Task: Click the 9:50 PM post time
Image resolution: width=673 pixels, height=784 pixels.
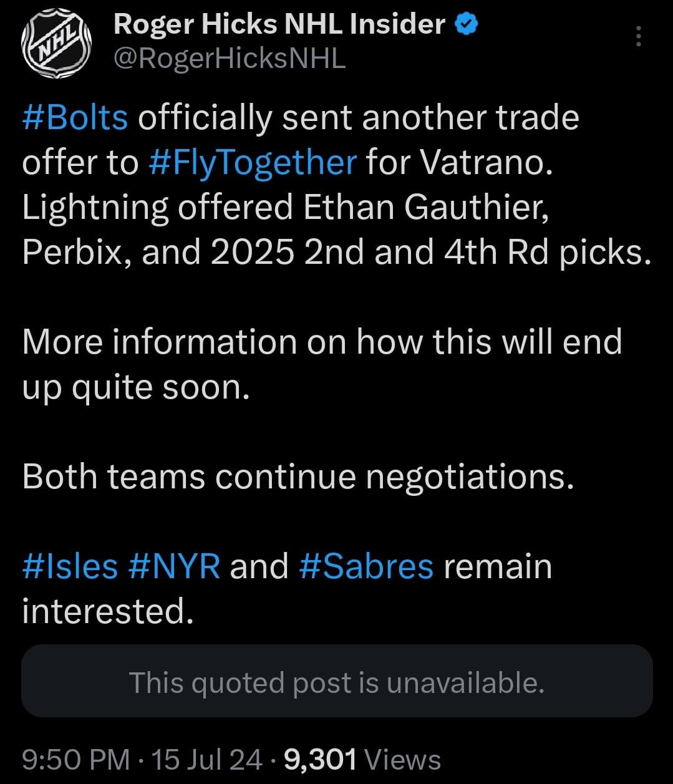Action: point(76,760)
